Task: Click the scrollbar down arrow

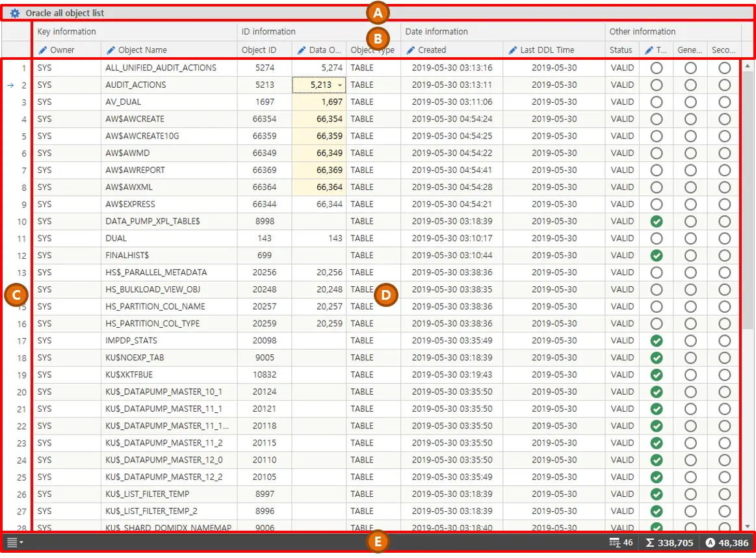Action: coord(748,526)
